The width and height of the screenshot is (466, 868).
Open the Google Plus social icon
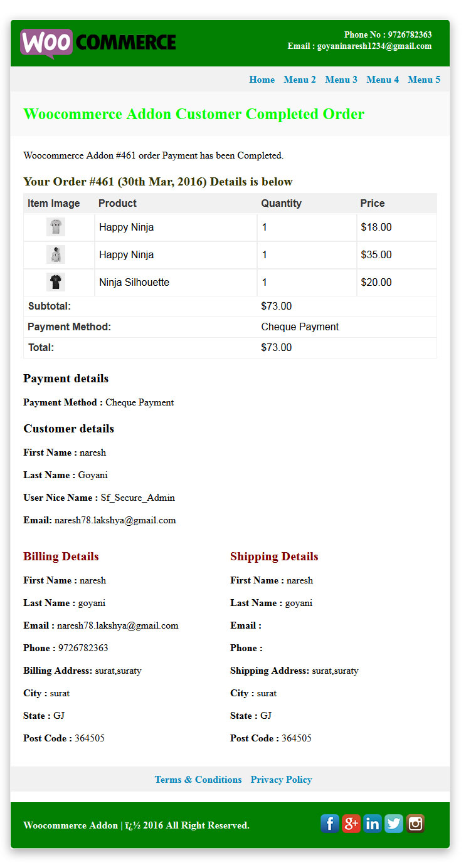coord(351,824)
